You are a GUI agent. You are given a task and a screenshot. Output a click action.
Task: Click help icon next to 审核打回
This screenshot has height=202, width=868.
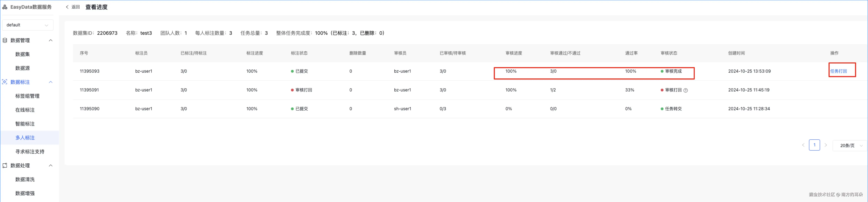tap(685, 90)
